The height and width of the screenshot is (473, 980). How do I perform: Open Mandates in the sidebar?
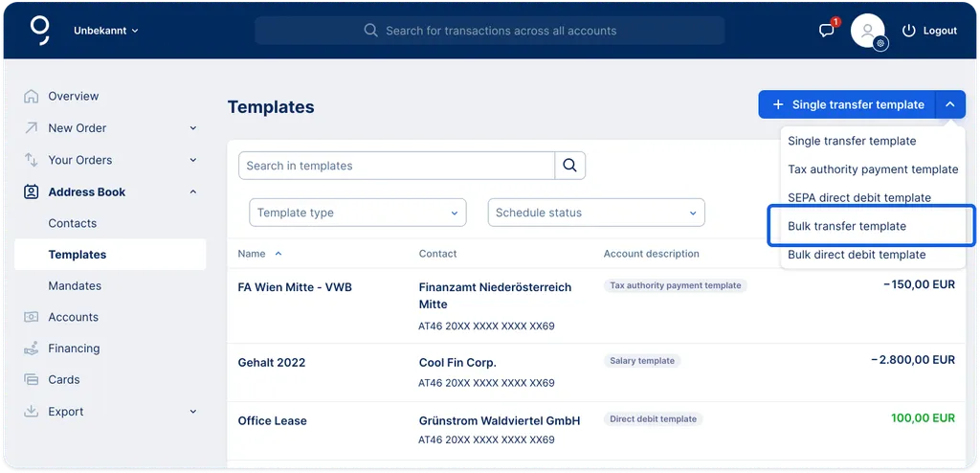pos(75,286)
